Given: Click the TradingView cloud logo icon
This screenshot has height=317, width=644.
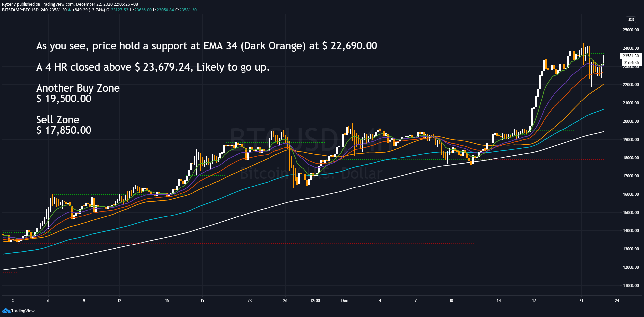Looking at the screenshot, I should click(6, 311).
